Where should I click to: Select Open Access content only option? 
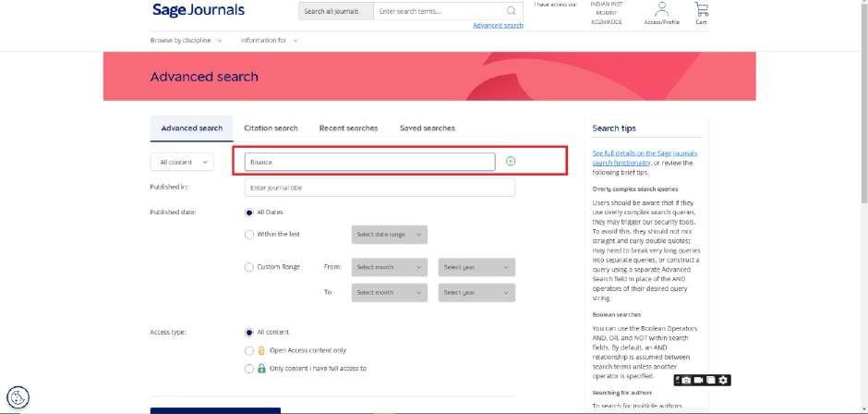pos(249,350)
